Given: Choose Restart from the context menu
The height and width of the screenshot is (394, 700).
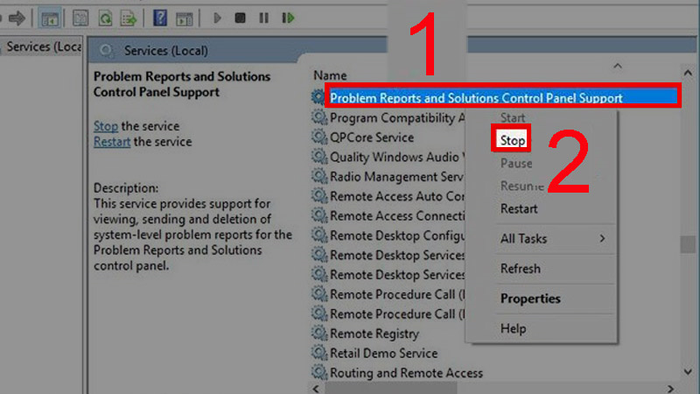Looking at the screenshot, I should pos(519,209).
